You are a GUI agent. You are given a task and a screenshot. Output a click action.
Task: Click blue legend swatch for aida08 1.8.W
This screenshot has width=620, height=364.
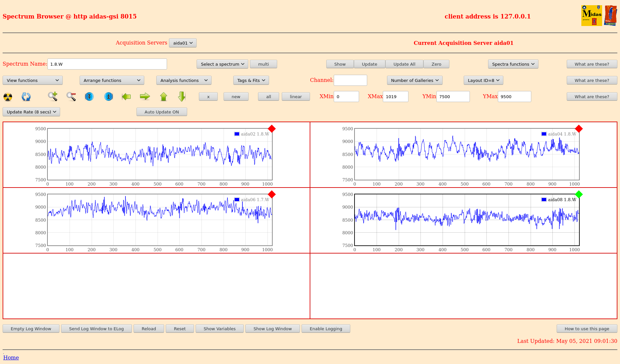544,200
